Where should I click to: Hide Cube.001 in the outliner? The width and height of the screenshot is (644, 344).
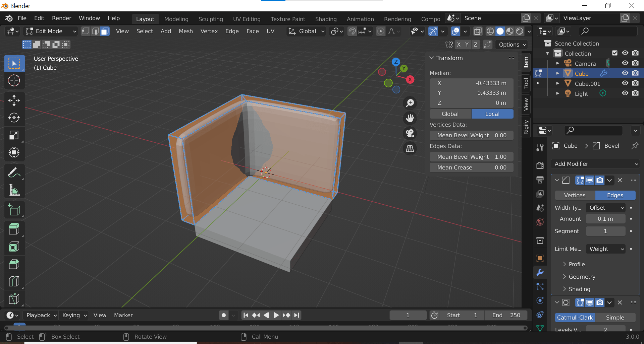pos(625,83)
